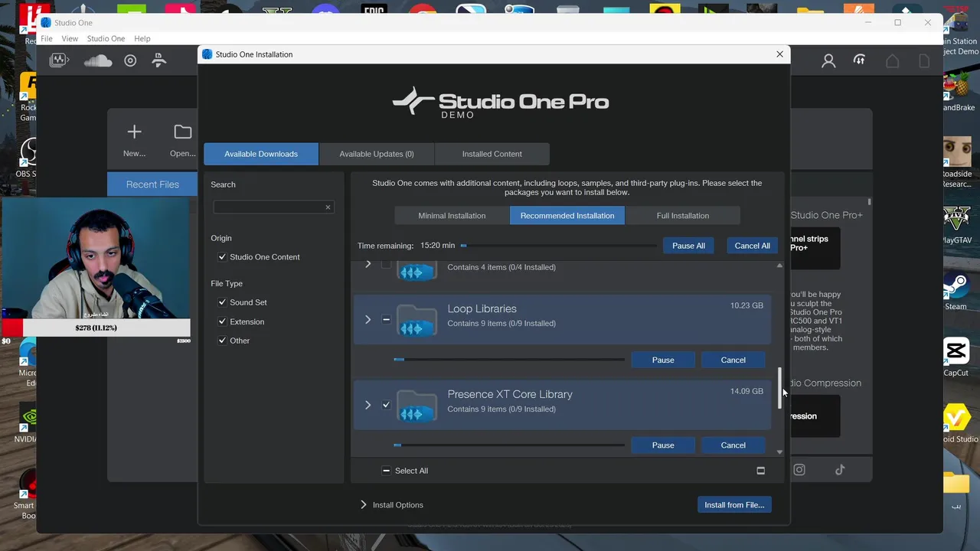This screenshot has height=551, width=980.
Task: Open the Help menu
Action: (142, 38)
